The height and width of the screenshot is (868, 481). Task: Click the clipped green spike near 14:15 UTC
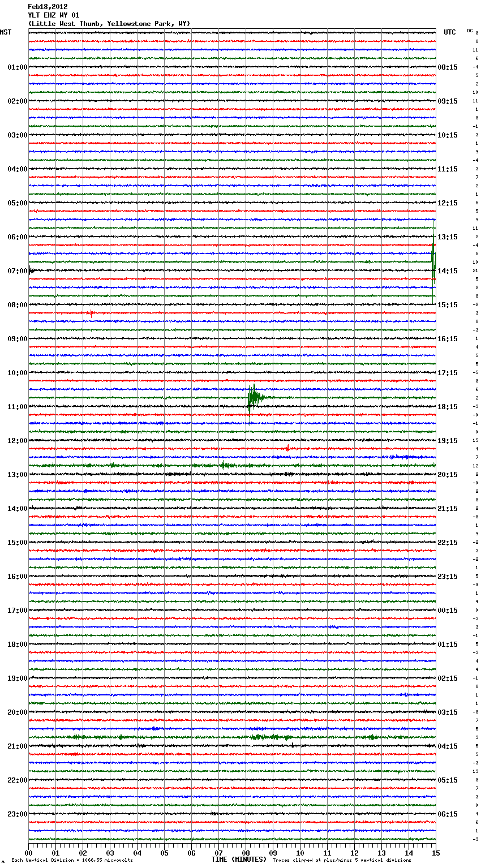click(433, 263)
